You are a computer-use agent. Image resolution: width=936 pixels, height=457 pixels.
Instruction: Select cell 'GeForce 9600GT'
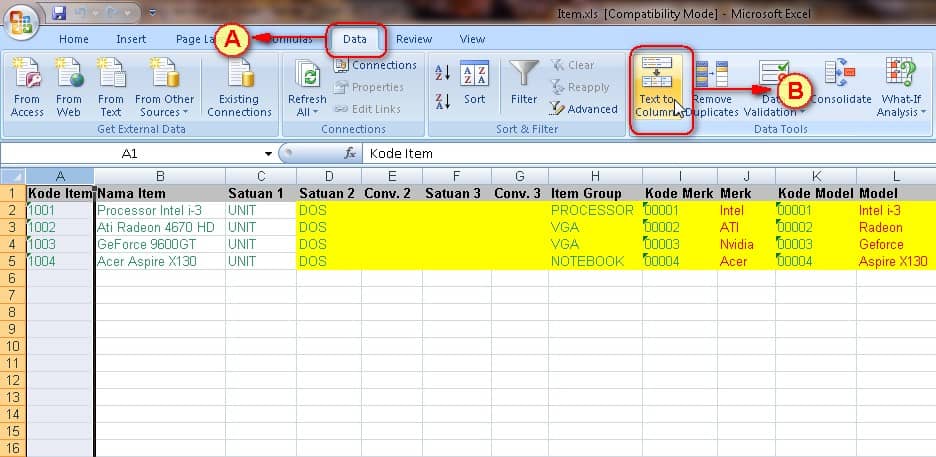[x=160, y=244]
